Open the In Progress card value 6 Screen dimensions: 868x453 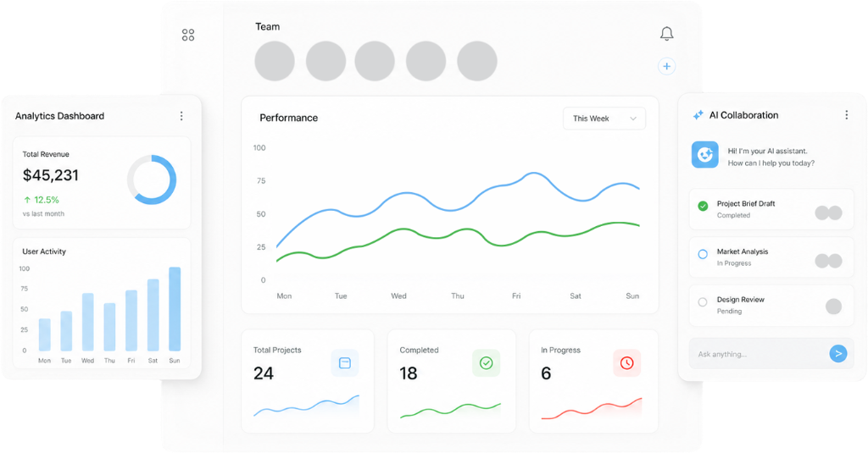click(546, 373)
